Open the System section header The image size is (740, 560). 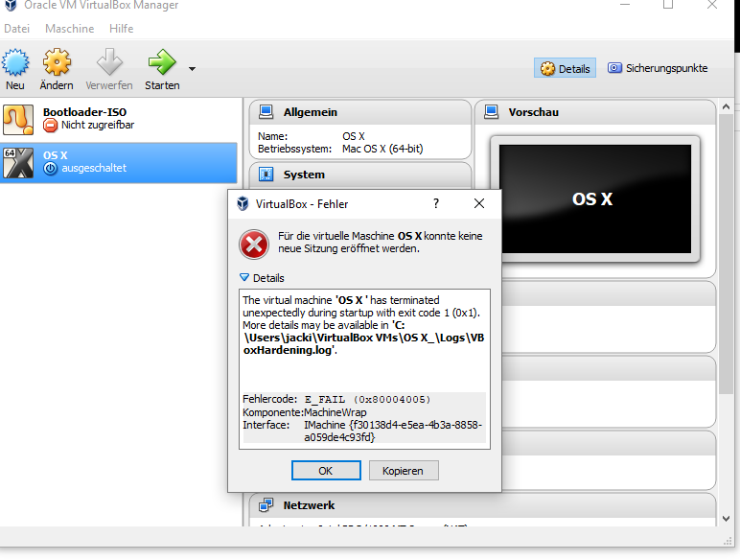click(x=360, y=175)
